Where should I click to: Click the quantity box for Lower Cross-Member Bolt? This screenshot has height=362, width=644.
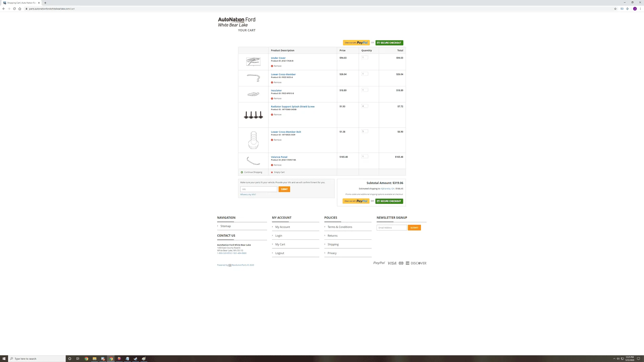point(364,131)
